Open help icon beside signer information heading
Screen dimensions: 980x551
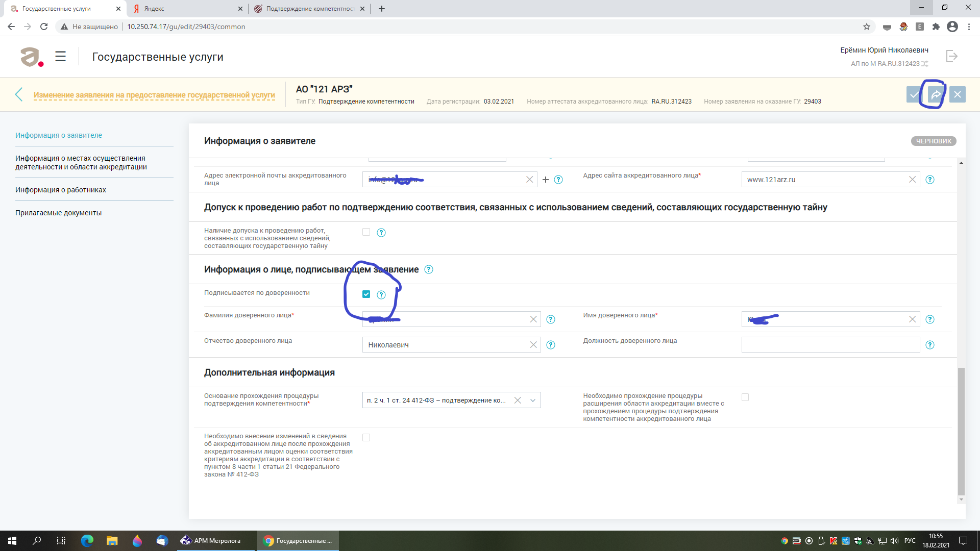coord(429,269)
